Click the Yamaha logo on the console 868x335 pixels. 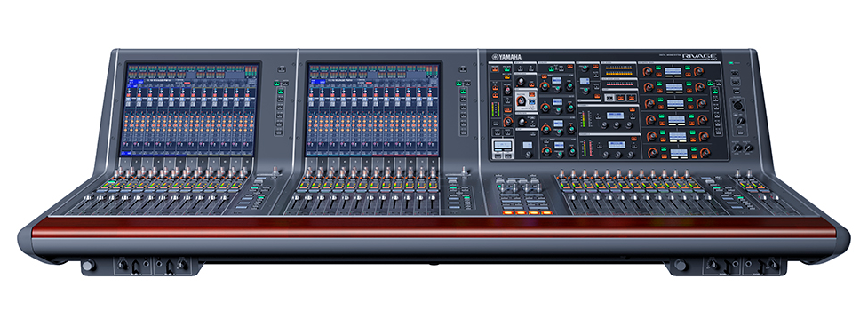pos(506,56)
